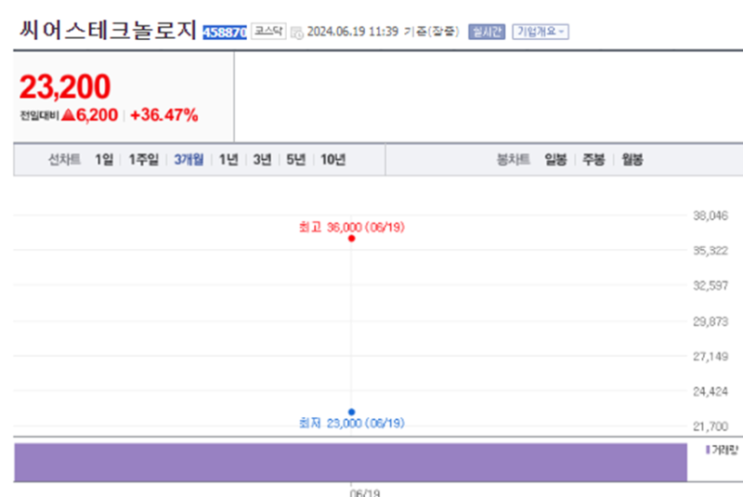Click the clock icon beside the date
Image resolution: width=743 pixels, height=497 pixels.
297,33
